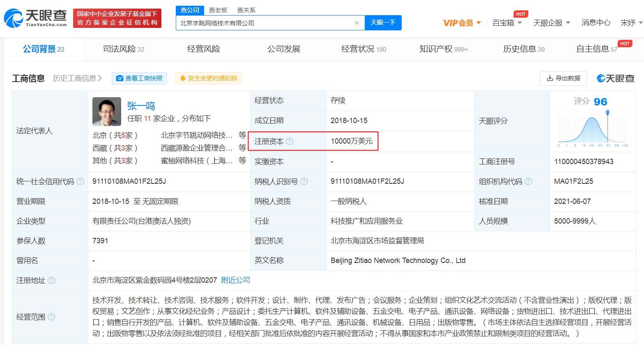
Task: Open the 宋妤 user account dropdown
Action: pyautogui.click(x=631, y=23)
